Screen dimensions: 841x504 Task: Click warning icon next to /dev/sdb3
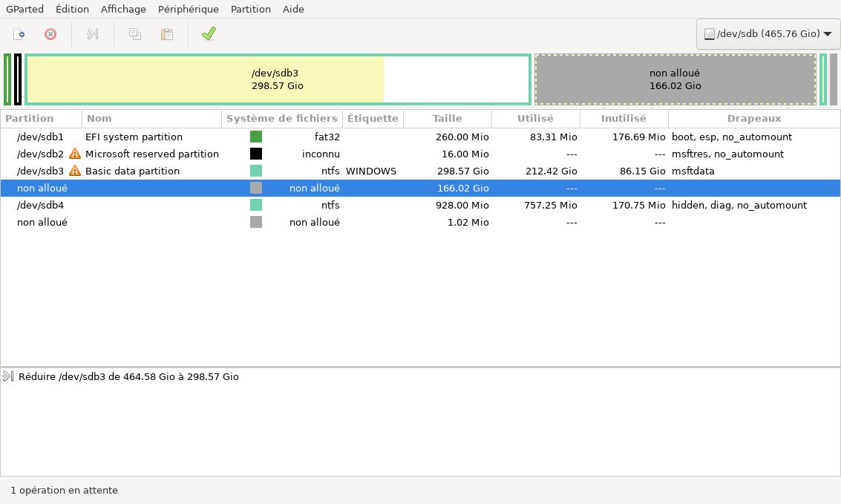pyautogui.click(x=75, y=171)
